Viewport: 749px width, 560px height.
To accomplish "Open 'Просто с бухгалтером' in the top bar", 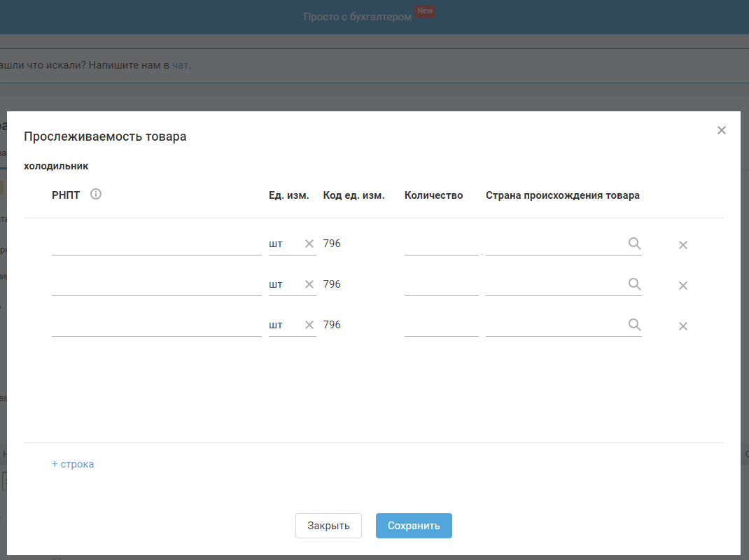I will 357,17.
